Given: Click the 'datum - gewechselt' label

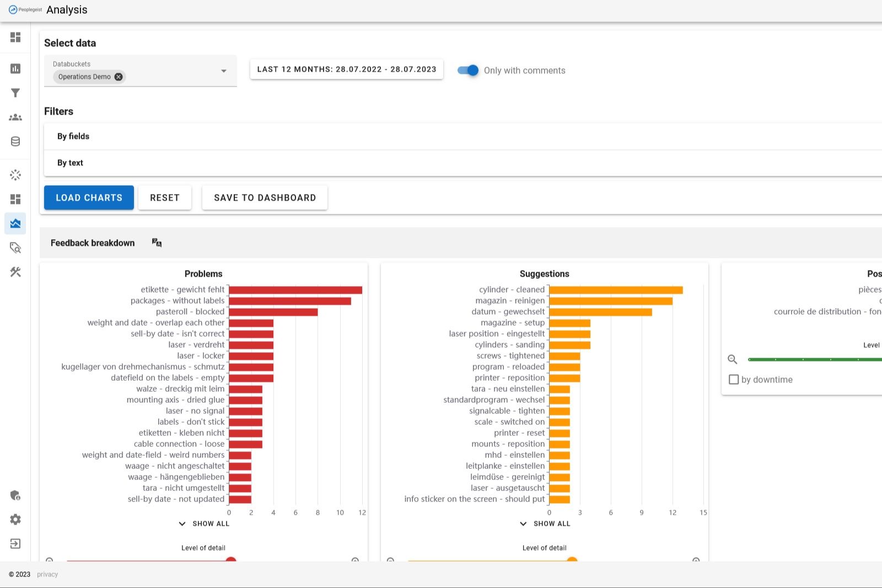Looking at the screenshot, I should [x=508, y=311].
